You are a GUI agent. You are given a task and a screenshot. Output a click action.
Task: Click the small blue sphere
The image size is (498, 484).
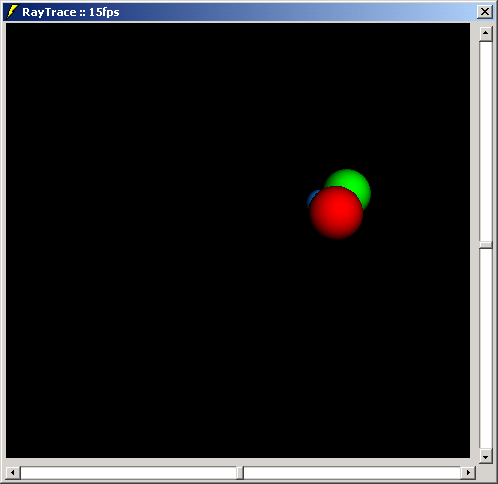click(x=312, y=197)
